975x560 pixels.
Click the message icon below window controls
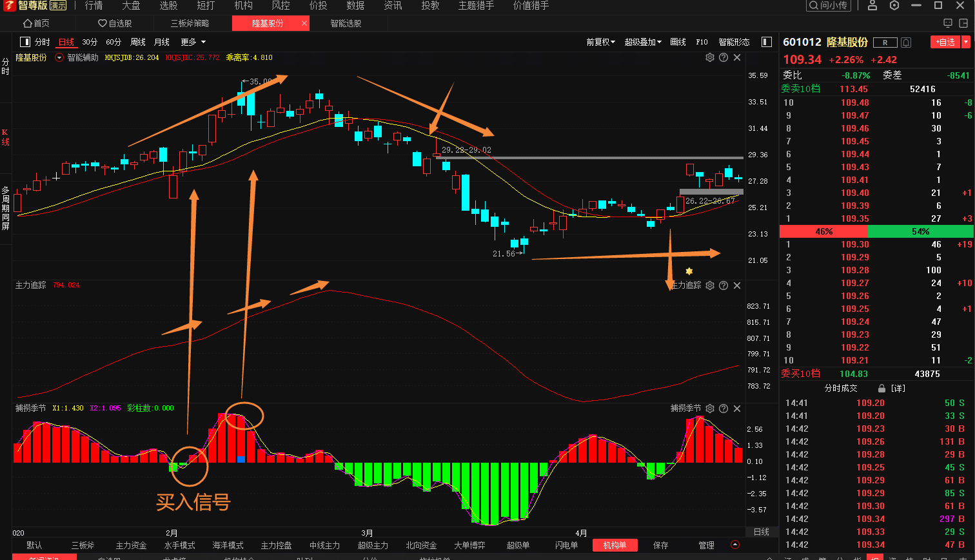click(x=948, y=23)
